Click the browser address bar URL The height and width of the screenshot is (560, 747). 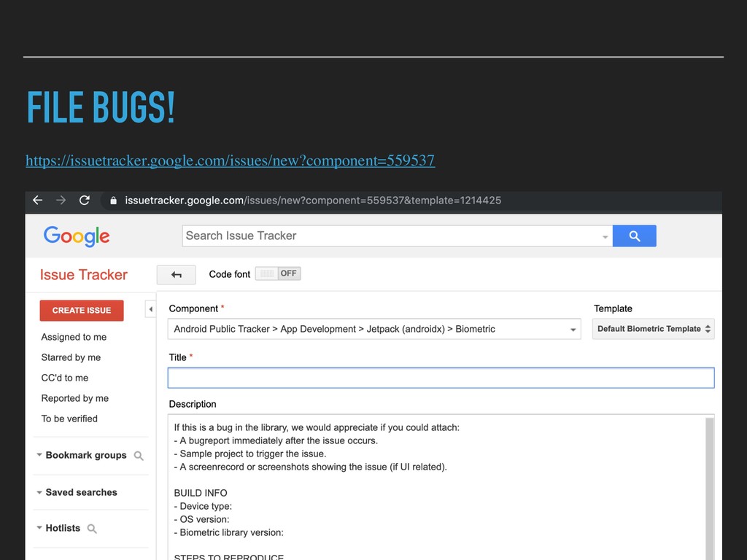313,201
